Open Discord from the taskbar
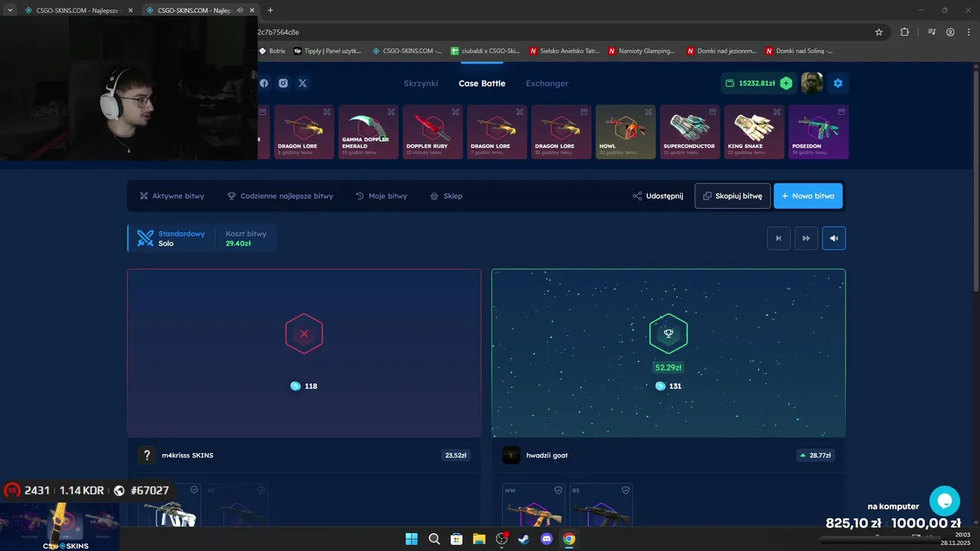980x551 pixels. 546,539
